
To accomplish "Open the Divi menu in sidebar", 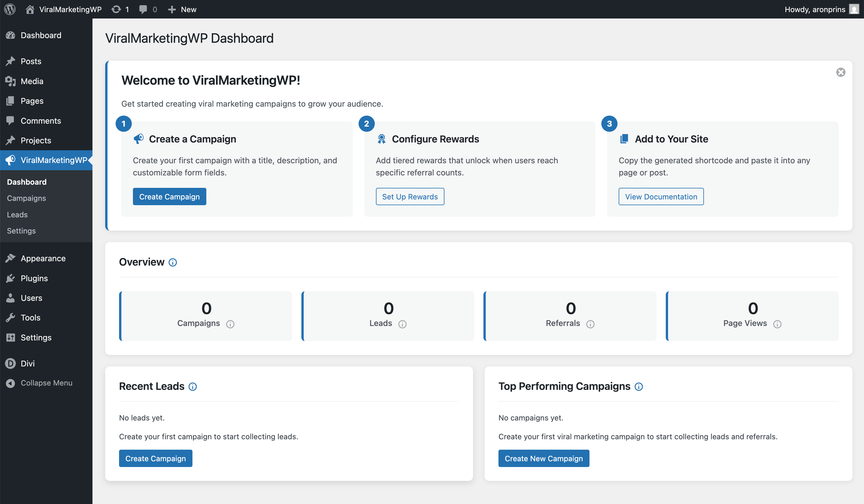I will [27, 363].
